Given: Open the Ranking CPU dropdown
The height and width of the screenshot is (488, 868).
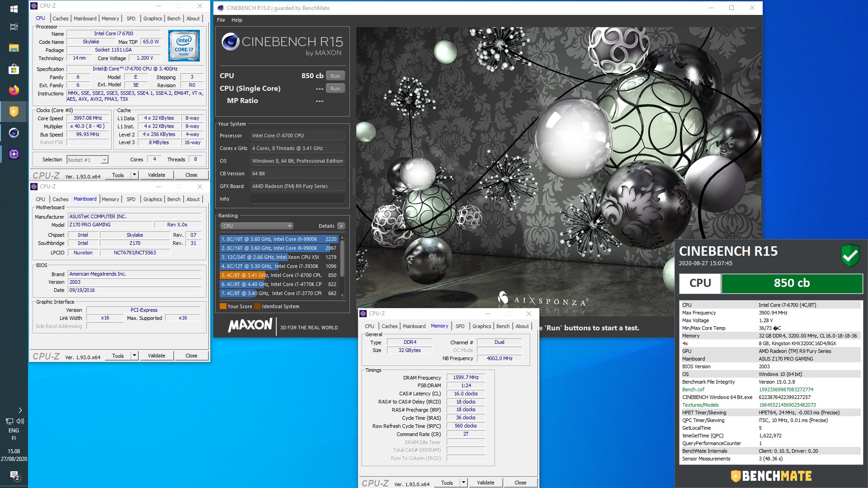Looking at the screenshot, I should tap(257, 226).
